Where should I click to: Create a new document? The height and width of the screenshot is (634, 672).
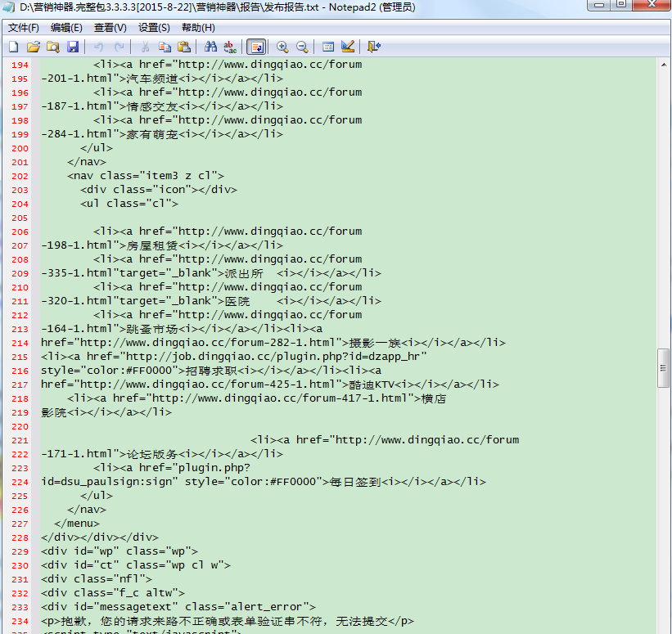[x=11, y=47]
